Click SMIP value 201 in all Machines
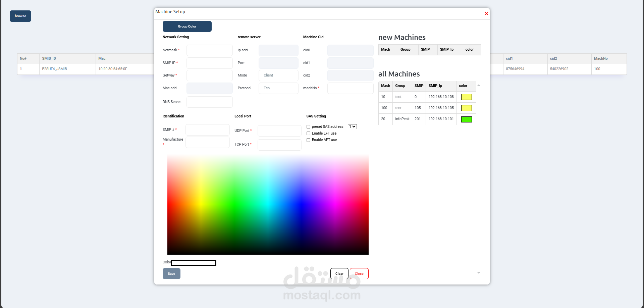Viewport: 644px width, 308px height. tap(418, 119)
